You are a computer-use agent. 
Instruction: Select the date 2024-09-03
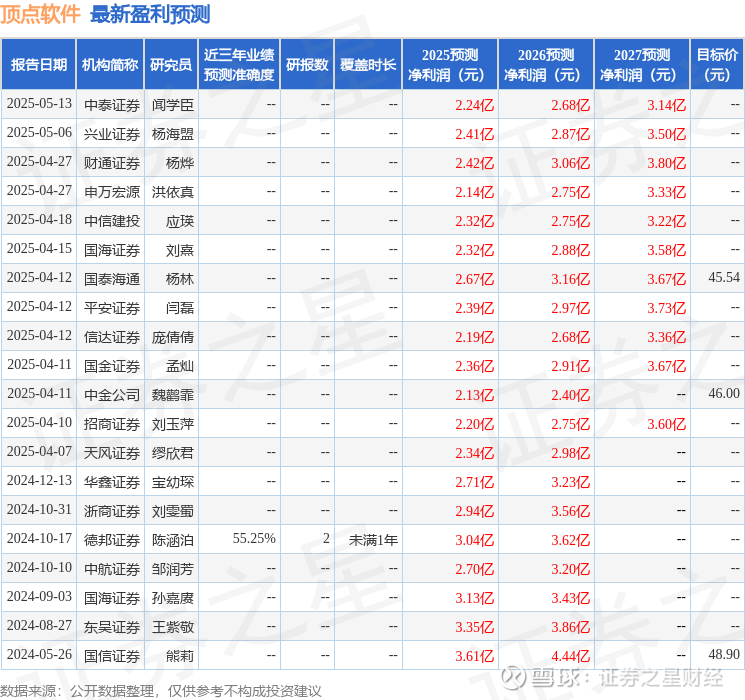(x=39, y=596)
